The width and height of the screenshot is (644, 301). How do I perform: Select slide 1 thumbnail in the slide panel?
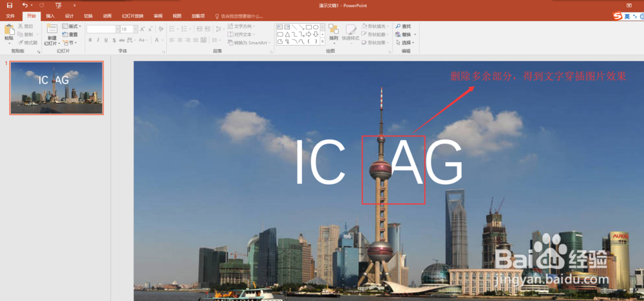point(57,87)
